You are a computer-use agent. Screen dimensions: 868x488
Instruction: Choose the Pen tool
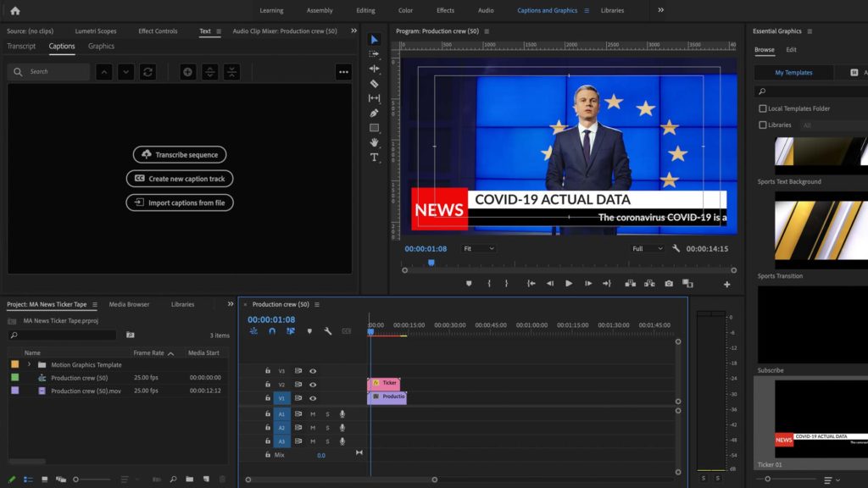pyautogui.click(x=374, y=113)
